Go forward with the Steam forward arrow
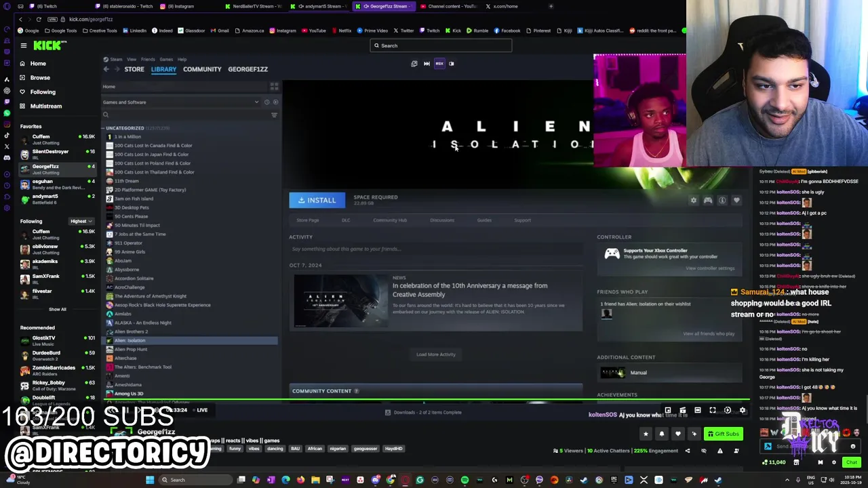The height and width of the screenshot is (488, 868). pos(117,69)
